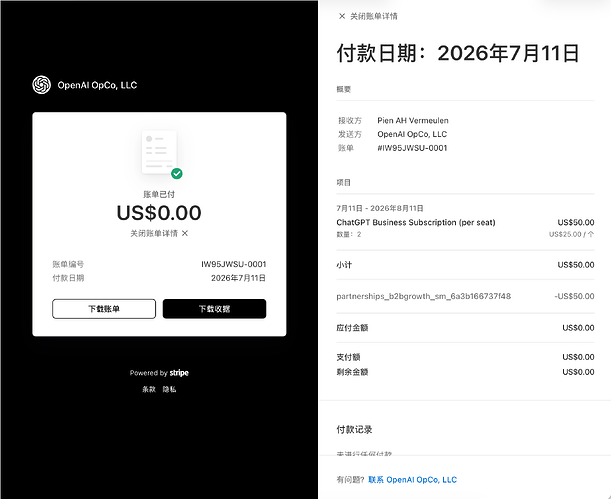This screenshot has height=499, width=611.
Task: Click the ChatGPT Business Subscription (per seat) item
Action: click(416, 222)
